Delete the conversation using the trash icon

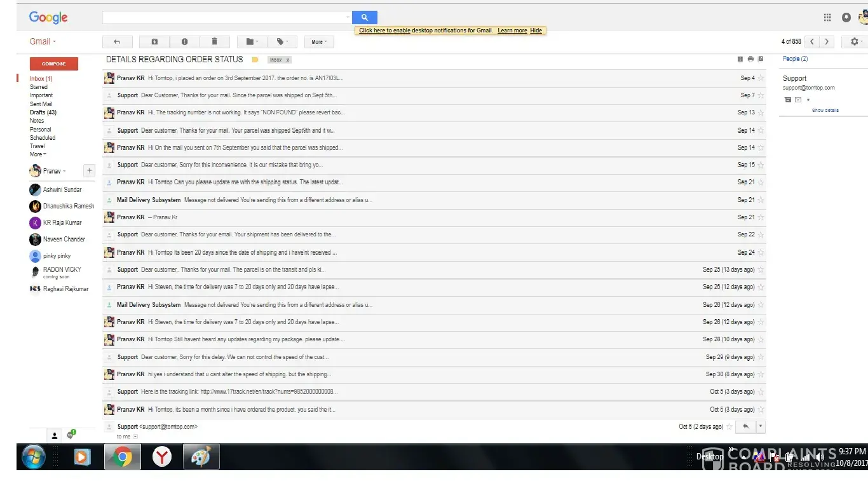pos(215,42)
